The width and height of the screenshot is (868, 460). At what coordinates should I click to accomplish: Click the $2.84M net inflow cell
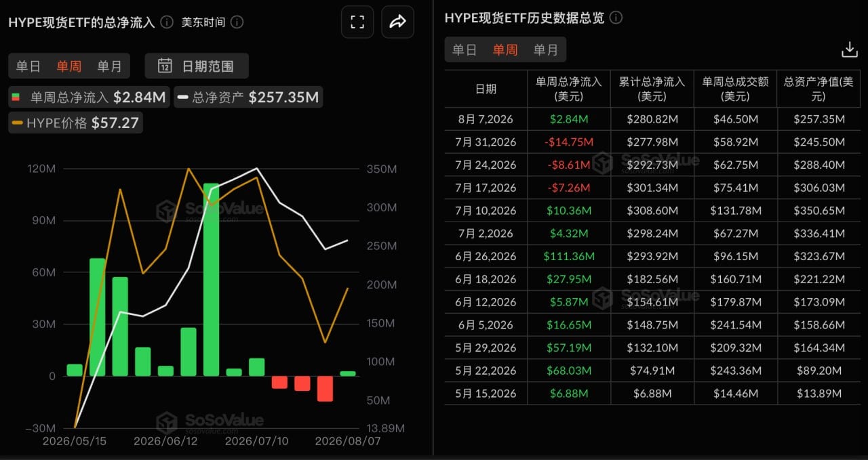(569, 119)
